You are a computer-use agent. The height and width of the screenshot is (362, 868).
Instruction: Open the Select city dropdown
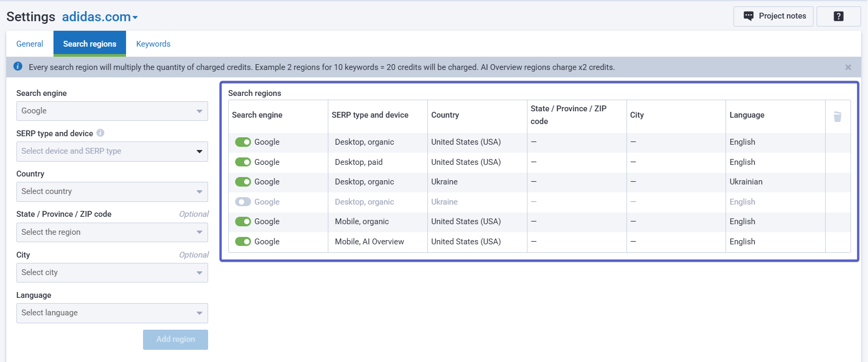tap(112, 273)
